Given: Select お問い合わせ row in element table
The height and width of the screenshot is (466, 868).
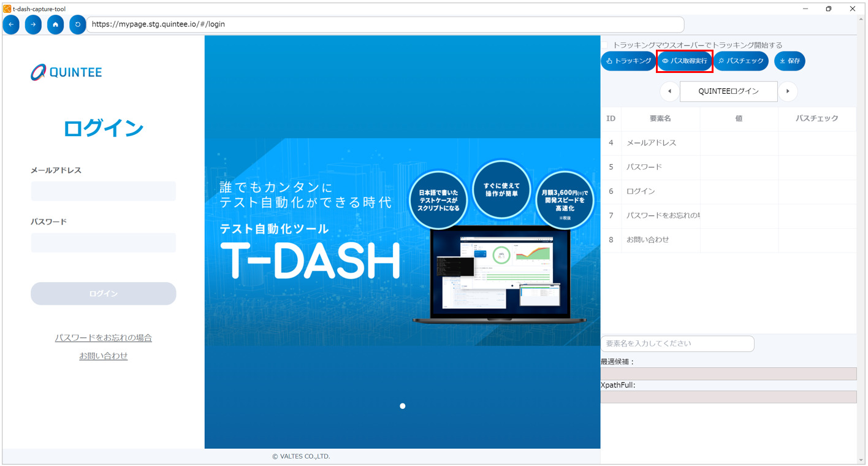Looking at the screenshot, I should coord(647,240).
